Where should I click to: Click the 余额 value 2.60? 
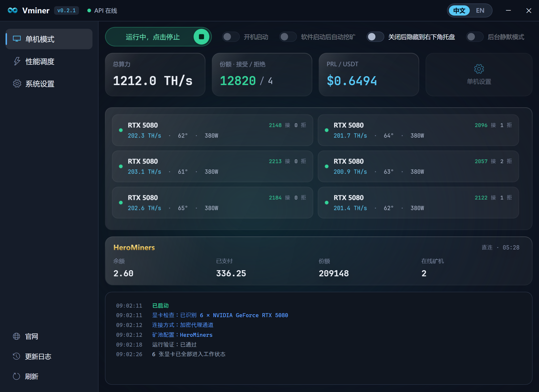[123, 273]
